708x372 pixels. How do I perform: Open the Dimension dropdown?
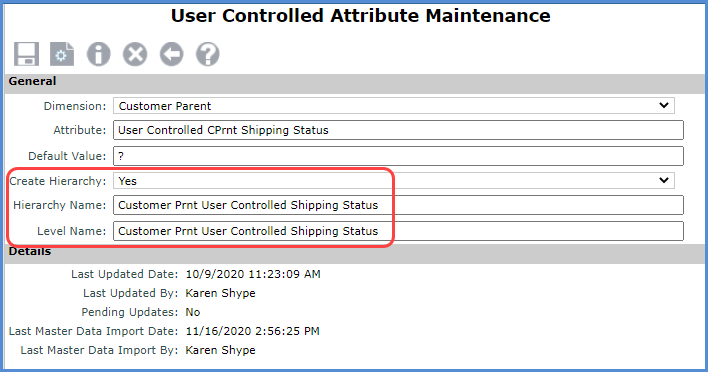coord(663,106)
